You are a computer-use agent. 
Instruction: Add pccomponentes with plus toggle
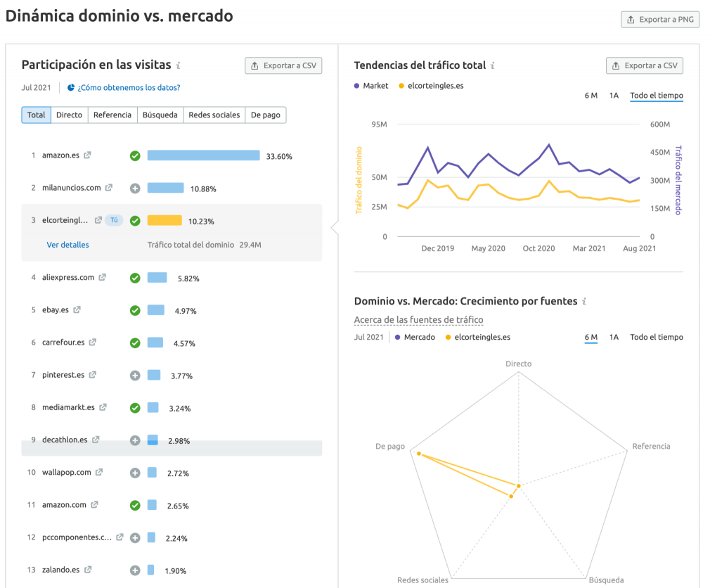click(135, 538)
